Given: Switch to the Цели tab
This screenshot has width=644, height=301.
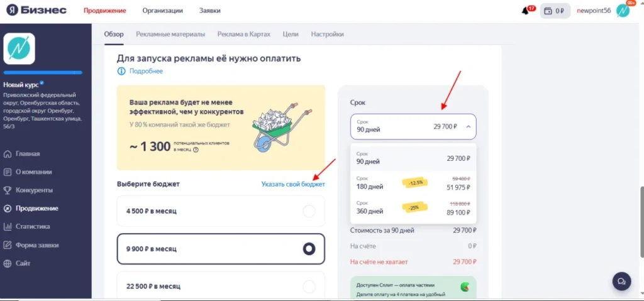Looking at the screenshot, I should 291,34.
